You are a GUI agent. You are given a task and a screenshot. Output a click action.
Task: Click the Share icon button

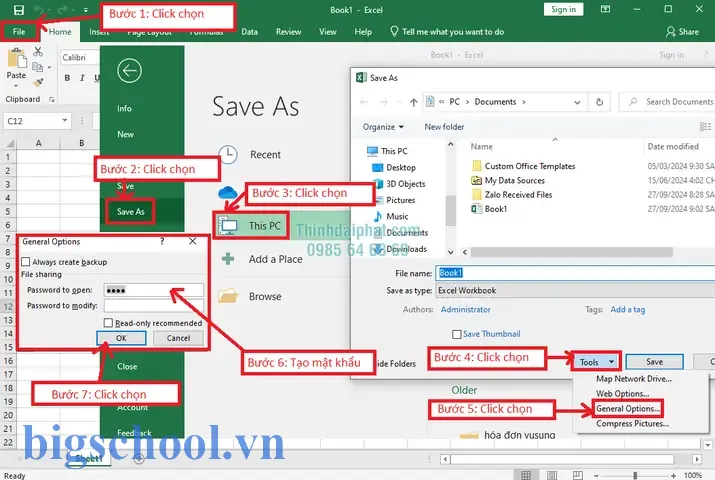[x=682, y=32]
